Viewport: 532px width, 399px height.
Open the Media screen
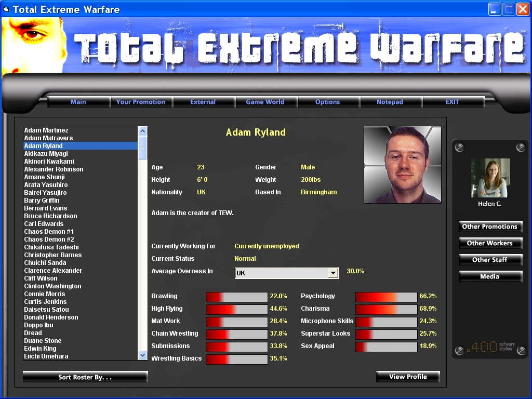pyautogui.click(x=490, y=276)
